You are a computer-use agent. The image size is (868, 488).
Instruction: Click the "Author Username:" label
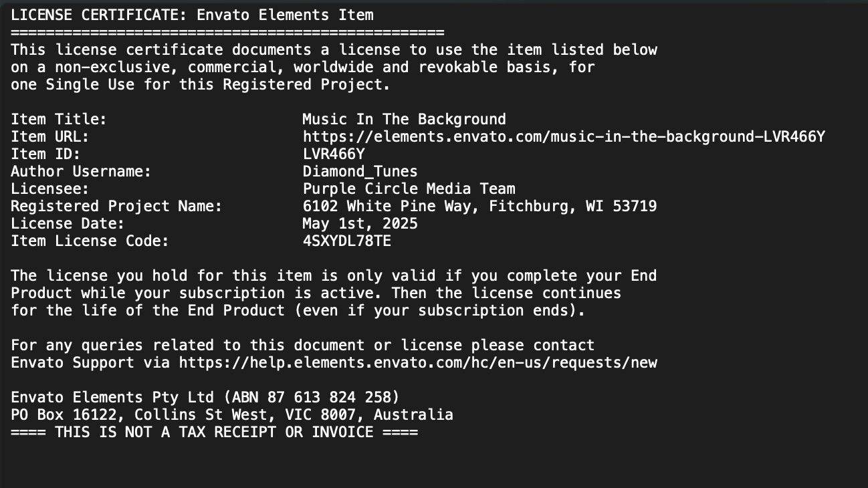tap(81, 172)
